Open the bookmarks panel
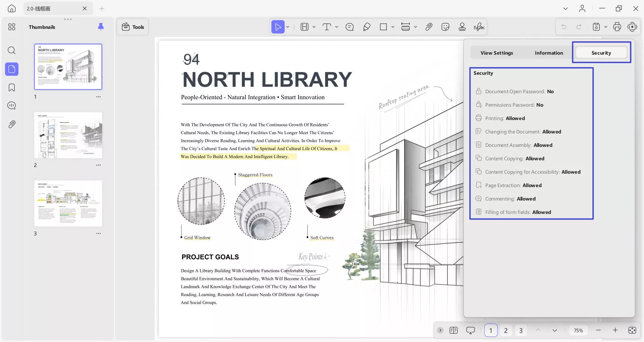The height and width of the screenshot is (342, 644). point(12,88)
